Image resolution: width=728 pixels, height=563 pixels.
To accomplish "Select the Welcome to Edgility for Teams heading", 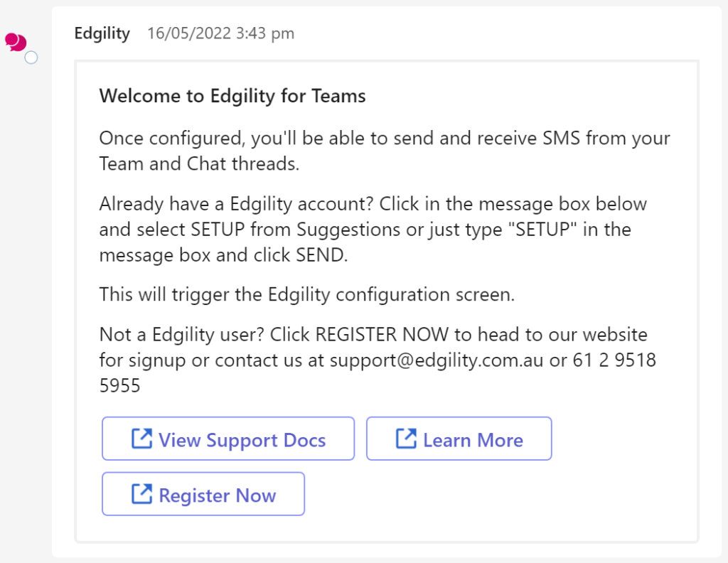I will pyautogui.click(x=232, y=96).
